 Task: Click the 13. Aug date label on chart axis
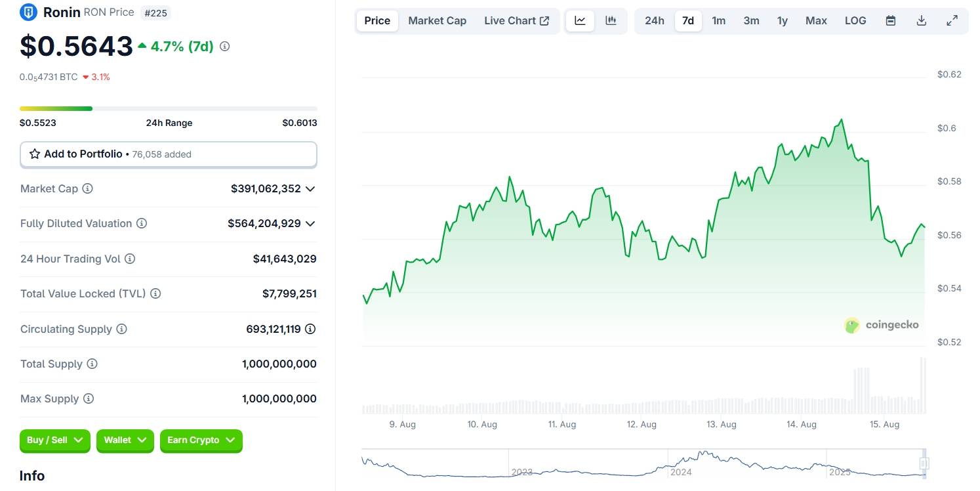tap(722, 425)
